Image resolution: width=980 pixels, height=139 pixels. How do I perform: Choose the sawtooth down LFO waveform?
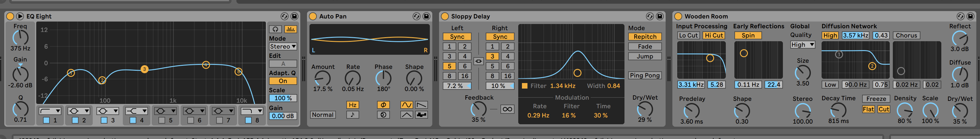click(421, 105)
